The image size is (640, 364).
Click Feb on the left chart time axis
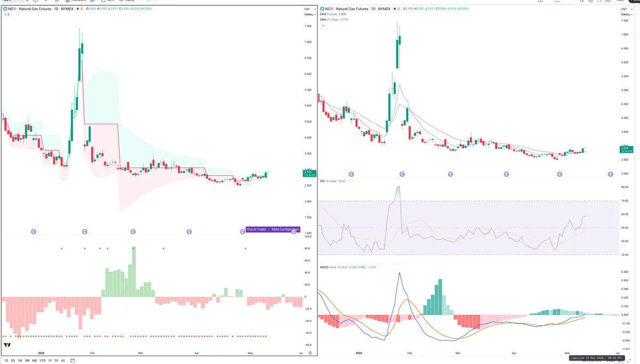pos(92,353)
